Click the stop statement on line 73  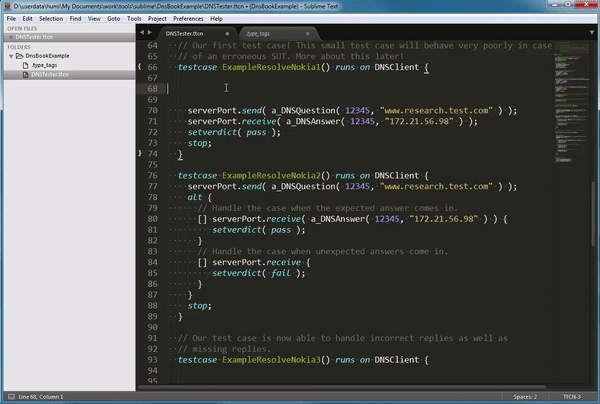[x=199, y=143]
